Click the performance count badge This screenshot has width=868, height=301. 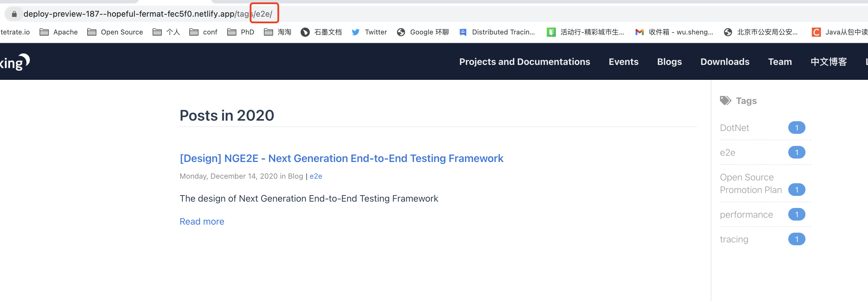click(797, 215)
